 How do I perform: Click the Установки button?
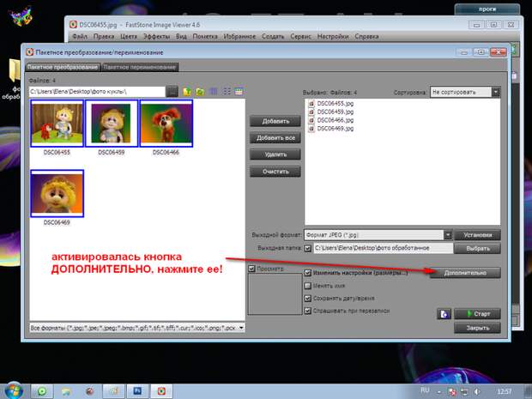tap(477, 235)
